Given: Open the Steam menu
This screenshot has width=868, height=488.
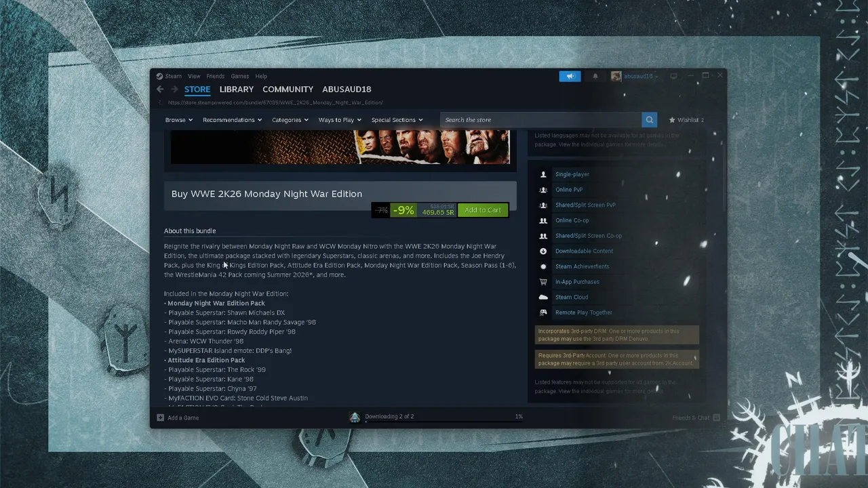Looking at the screenshot, I should click(173, 76).
